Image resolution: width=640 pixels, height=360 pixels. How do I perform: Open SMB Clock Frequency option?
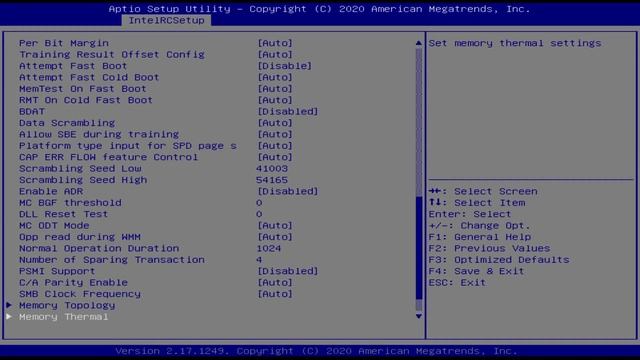tap(275, 294)
